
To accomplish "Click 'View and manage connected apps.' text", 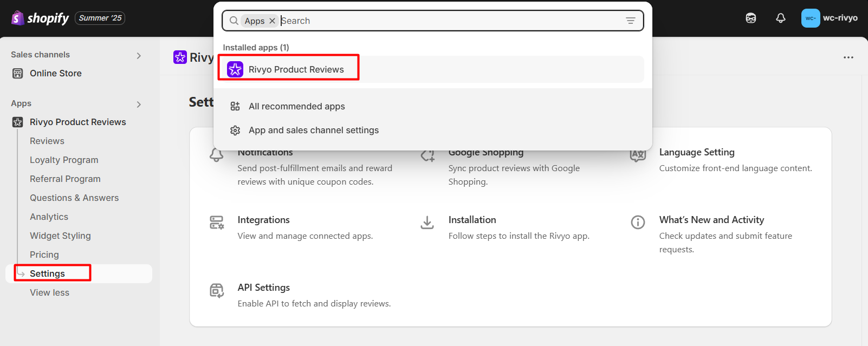I will tap(305, 236).
